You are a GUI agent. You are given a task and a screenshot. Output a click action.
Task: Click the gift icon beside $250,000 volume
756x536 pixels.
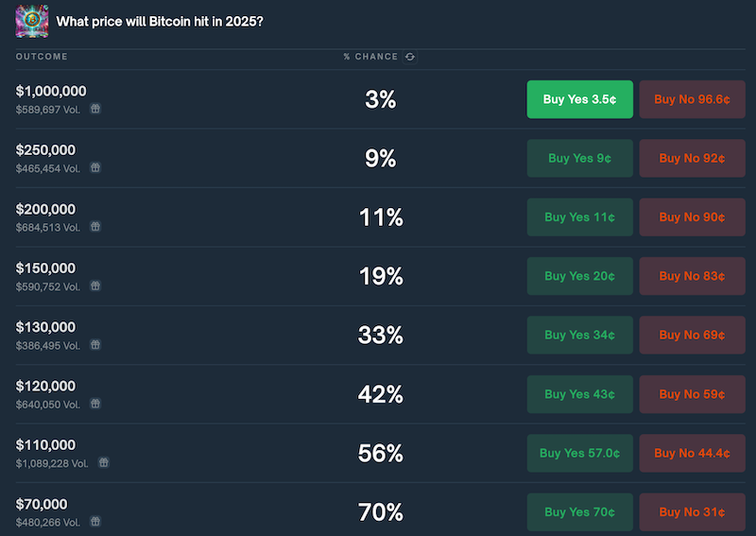pos(95,167)
